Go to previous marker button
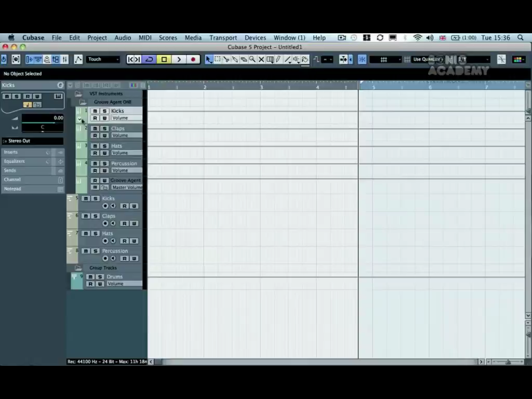The image size is (532, 399). pos(130,59)
